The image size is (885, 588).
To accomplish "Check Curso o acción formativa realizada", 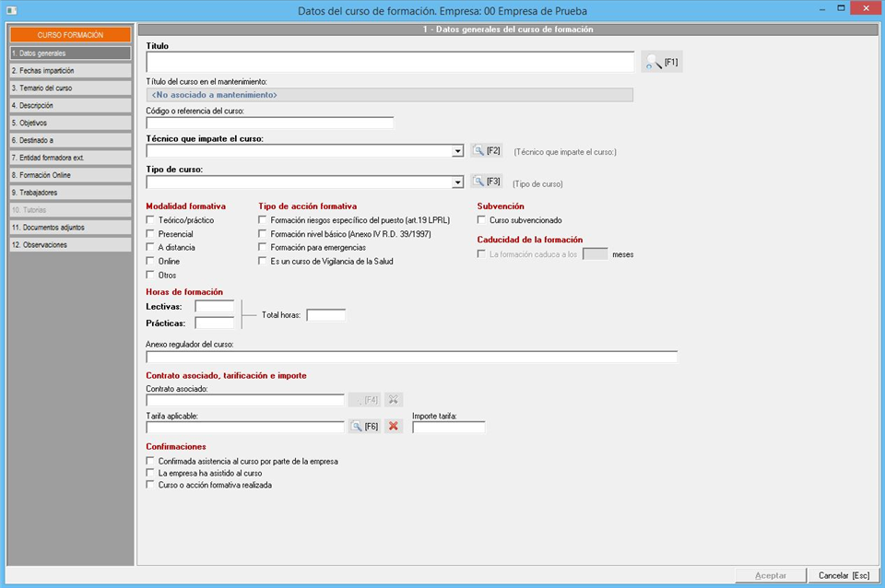I will point(151,485).
